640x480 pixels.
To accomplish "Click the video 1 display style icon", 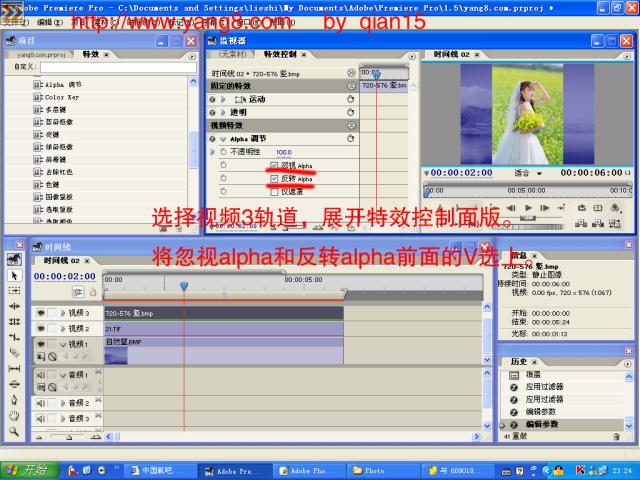I will (41, 356).
